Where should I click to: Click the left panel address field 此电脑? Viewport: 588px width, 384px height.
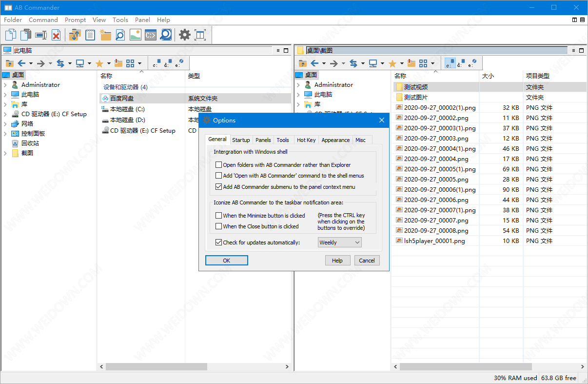point(142,50)
